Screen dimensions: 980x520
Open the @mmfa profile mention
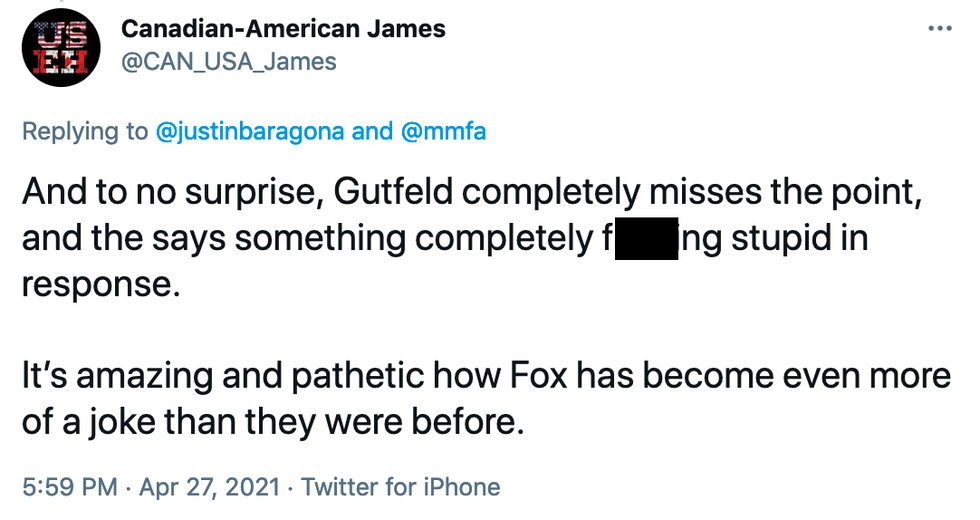pos(443,131)
